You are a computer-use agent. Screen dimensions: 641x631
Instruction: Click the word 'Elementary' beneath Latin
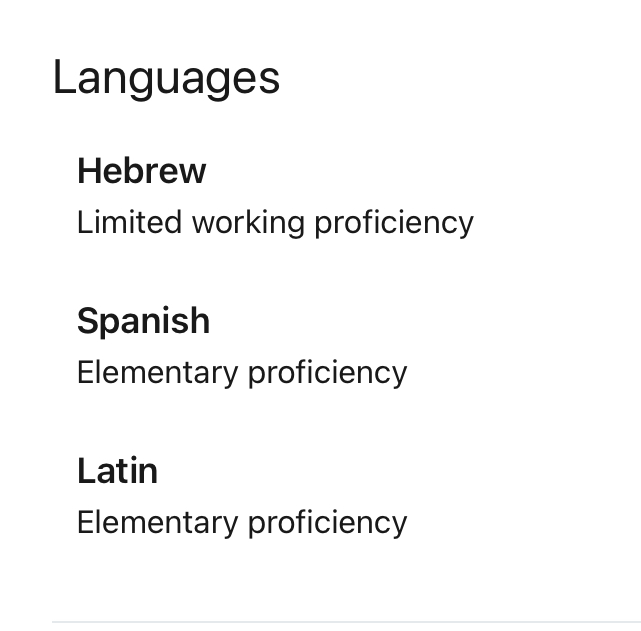point(157,523)
